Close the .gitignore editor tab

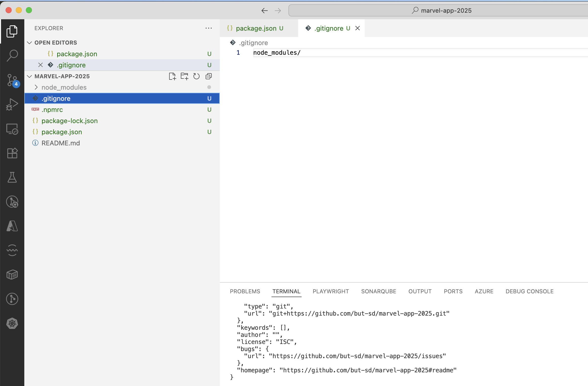pyautogui.click(x=358, y=28)
